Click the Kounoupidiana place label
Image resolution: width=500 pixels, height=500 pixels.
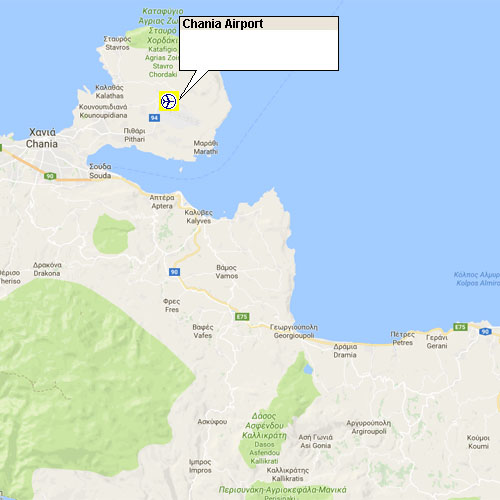[103, 111]
